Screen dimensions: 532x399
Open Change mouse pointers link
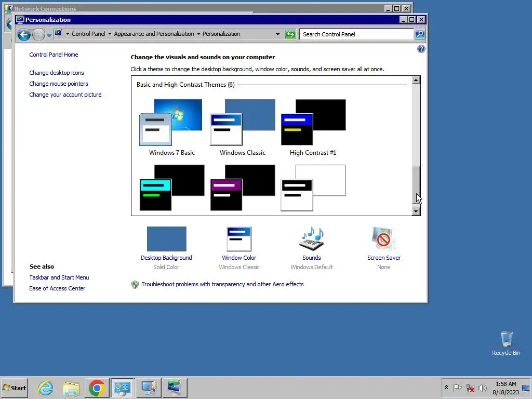58,84
